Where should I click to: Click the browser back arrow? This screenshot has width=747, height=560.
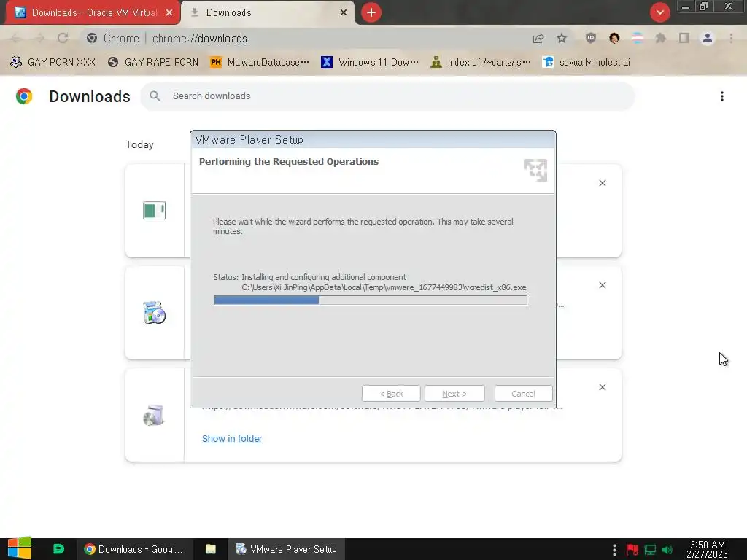(x=16, y=38)
